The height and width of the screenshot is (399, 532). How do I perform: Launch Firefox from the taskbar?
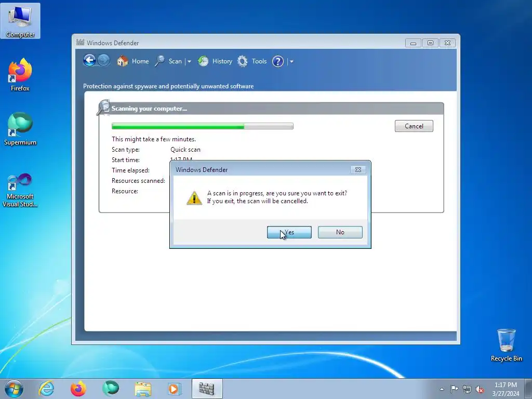(x=78, y=389)
